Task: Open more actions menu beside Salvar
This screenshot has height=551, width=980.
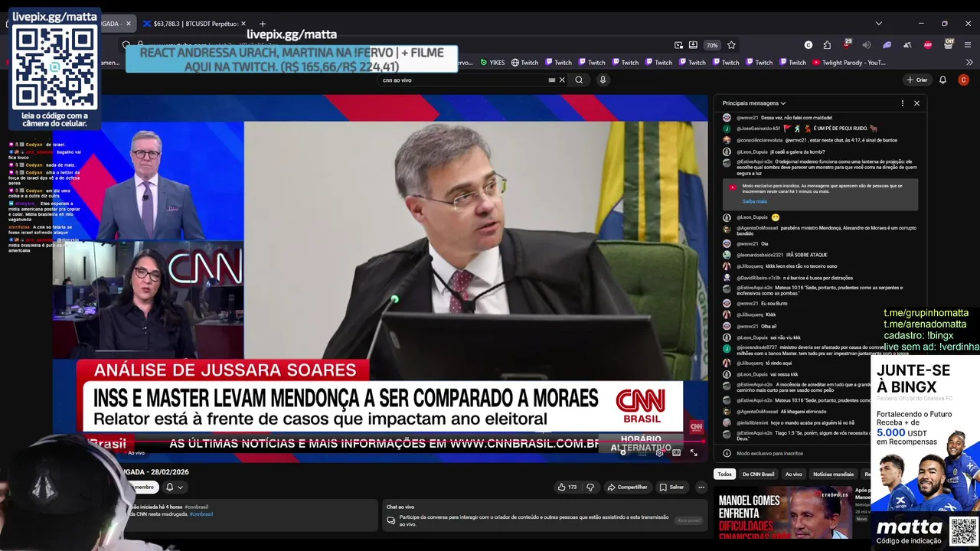Action: tap(701, 487)
